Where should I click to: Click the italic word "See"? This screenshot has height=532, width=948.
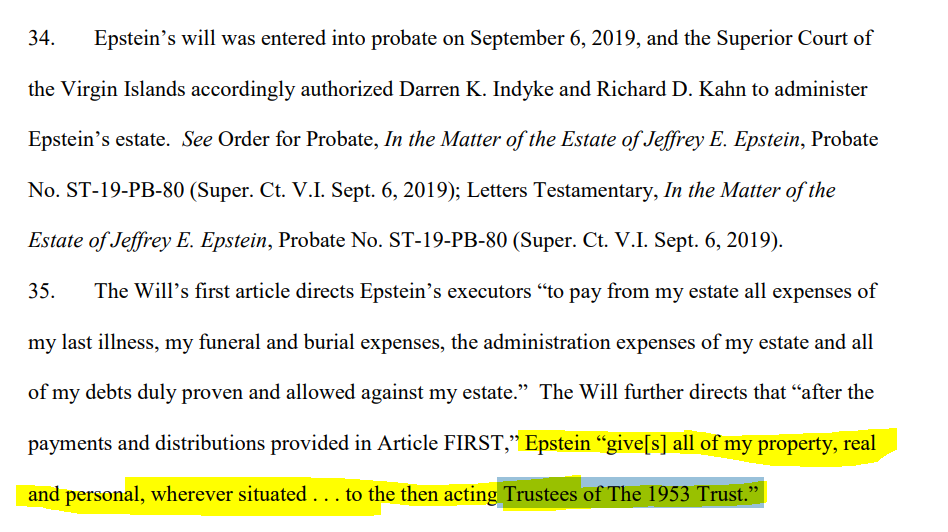pyautogui.click(x=197, y=140)
